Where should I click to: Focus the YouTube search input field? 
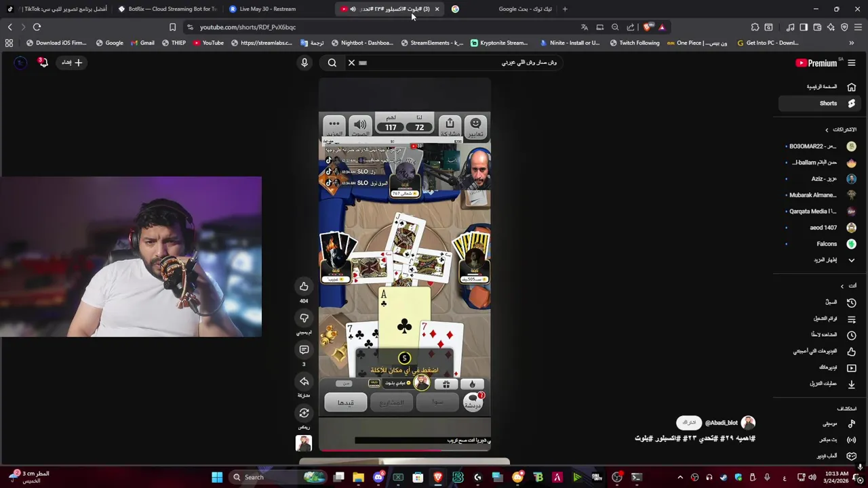point(461,62)
